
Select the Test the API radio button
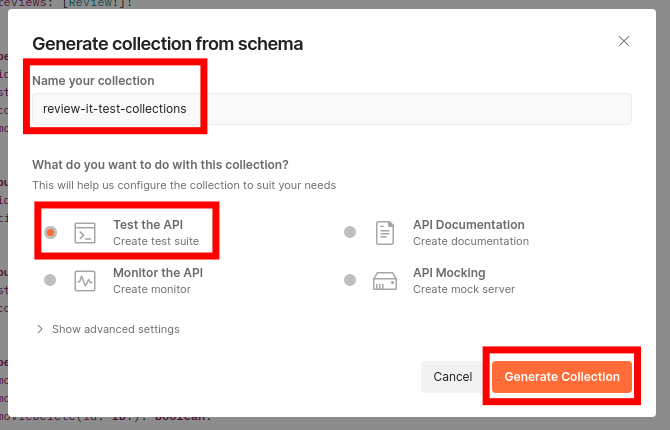pos(50,232)
